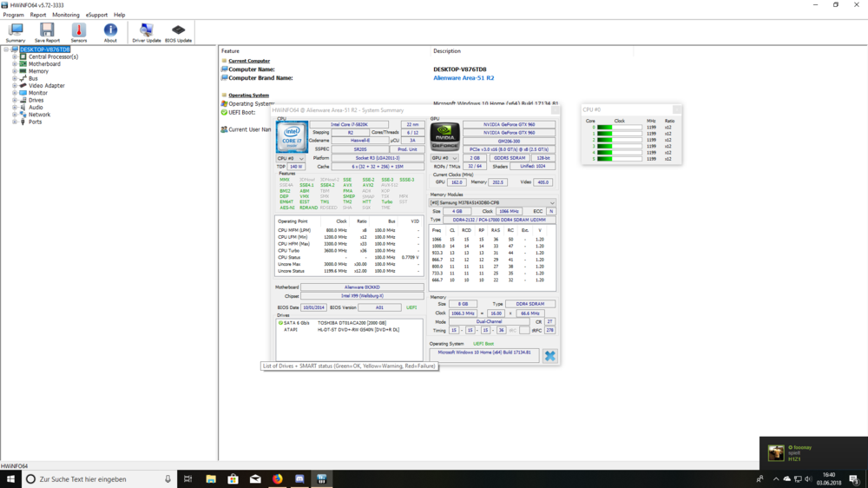This screenshot has width=868, height=488.
Task: Expand the Video Adapter tree node
Action: coord(15,86)
